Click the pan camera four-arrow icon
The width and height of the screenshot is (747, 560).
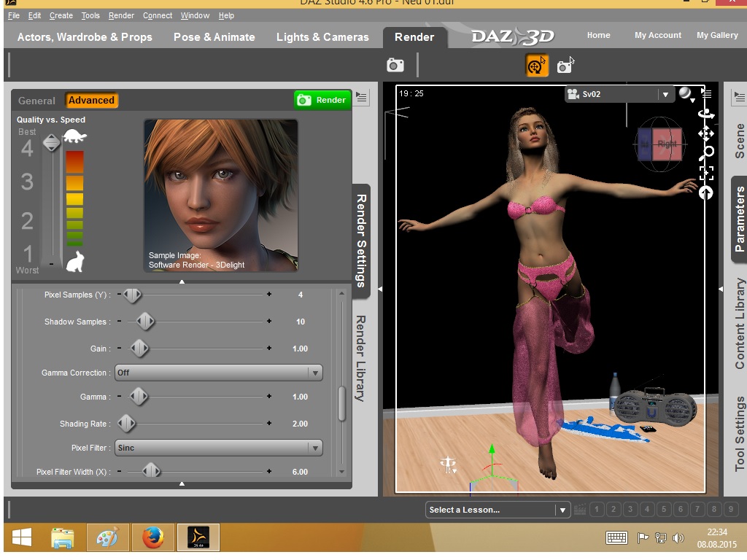click(x=706, y=133)
